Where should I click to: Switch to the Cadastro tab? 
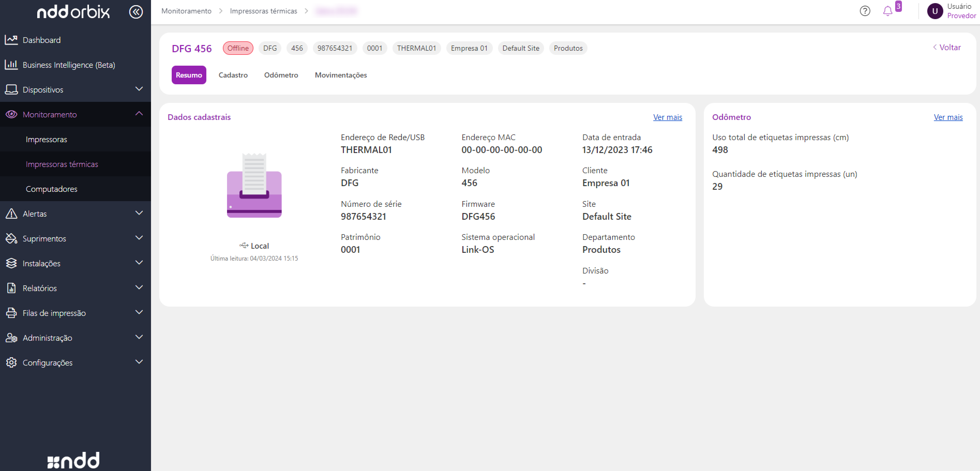233,75
